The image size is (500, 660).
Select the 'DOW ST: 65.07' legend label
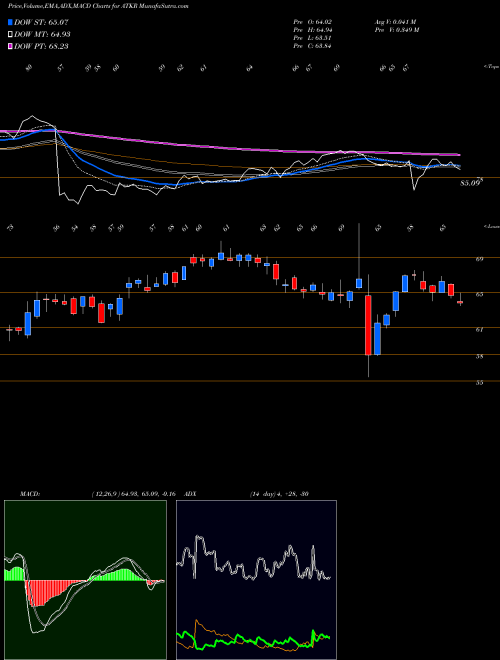click(42, 22)
